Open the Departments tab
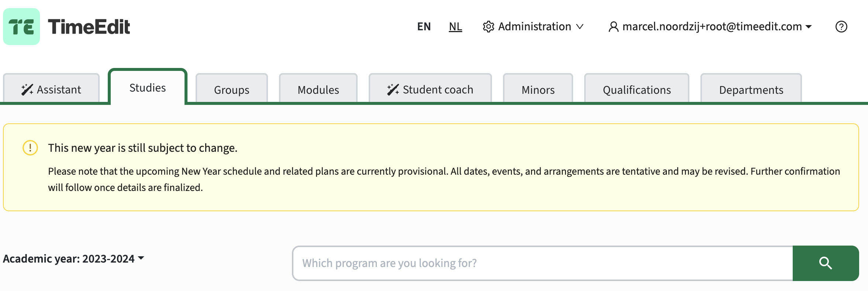868x291 pixels. (751, 89)
